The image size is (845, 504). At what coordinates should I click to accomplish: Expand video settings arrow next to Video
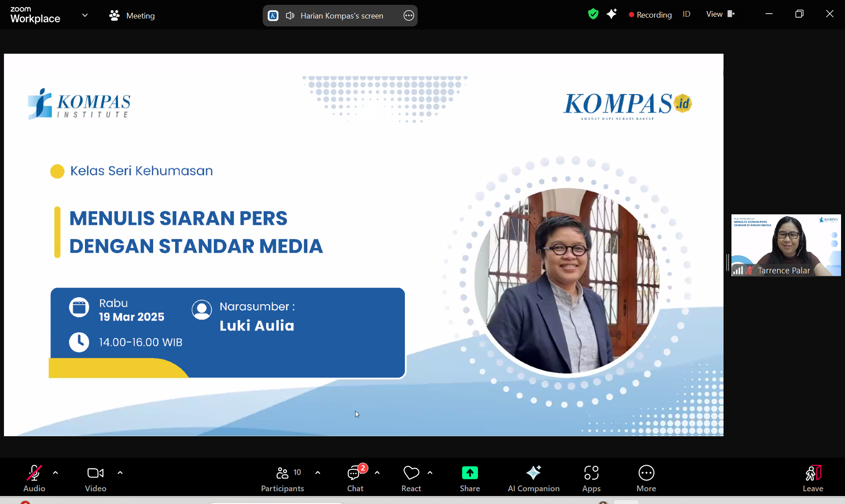click(120, 473)
